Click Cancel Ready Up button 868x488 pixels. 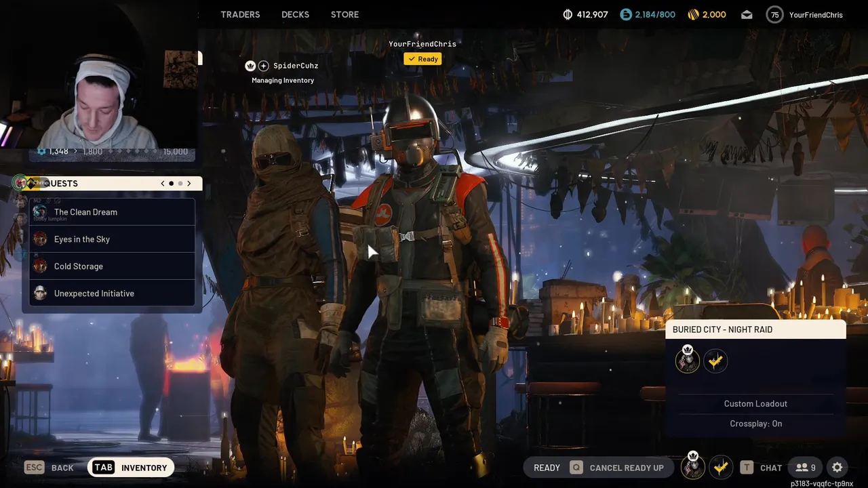point(616,468)
